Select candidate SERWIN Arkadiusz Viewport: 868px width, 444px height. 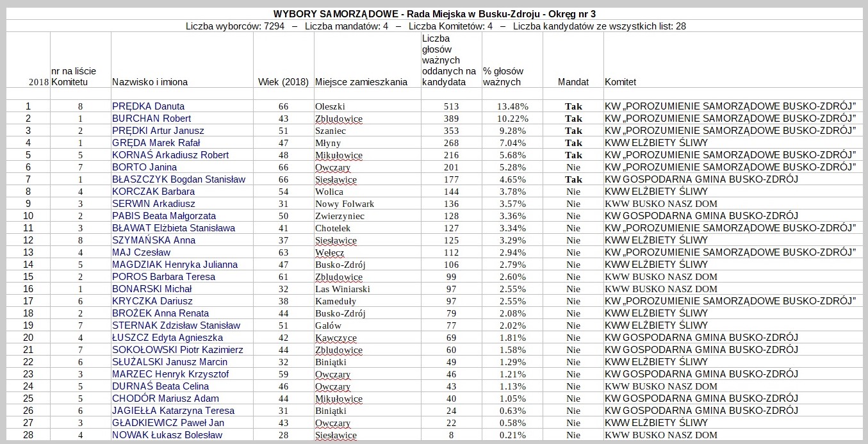[x=144, y=204]
